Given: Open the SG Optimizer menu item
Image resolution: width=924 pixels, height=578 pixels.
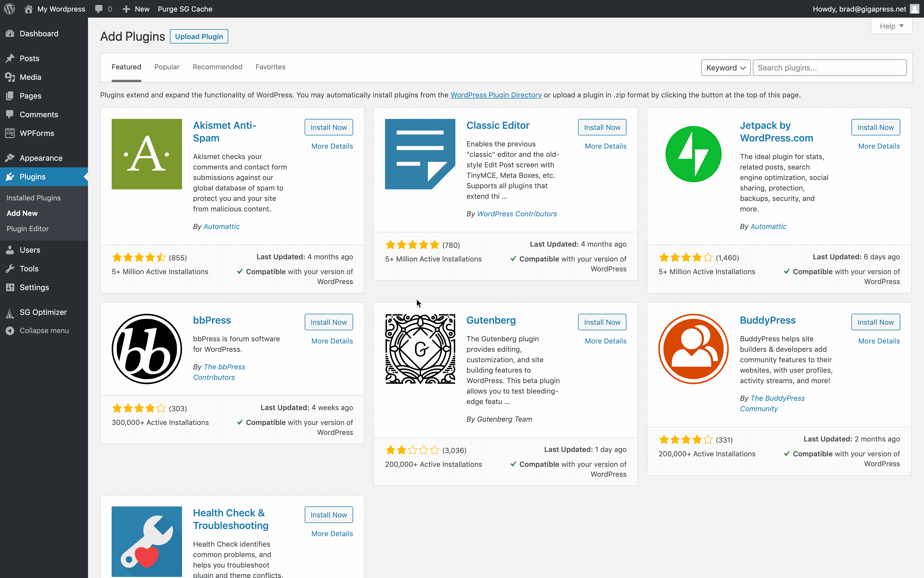Looking at the screenshot, I should click(44, 312).
